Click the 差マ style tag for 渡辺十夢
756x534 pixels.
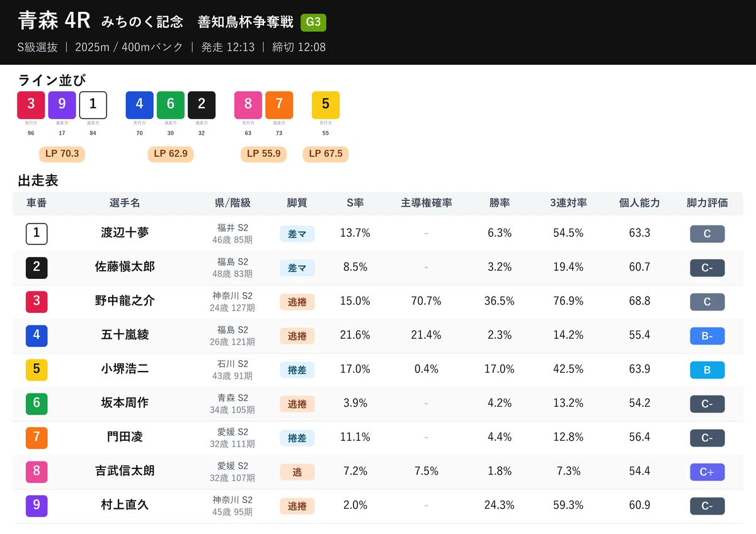click(297, 234)
